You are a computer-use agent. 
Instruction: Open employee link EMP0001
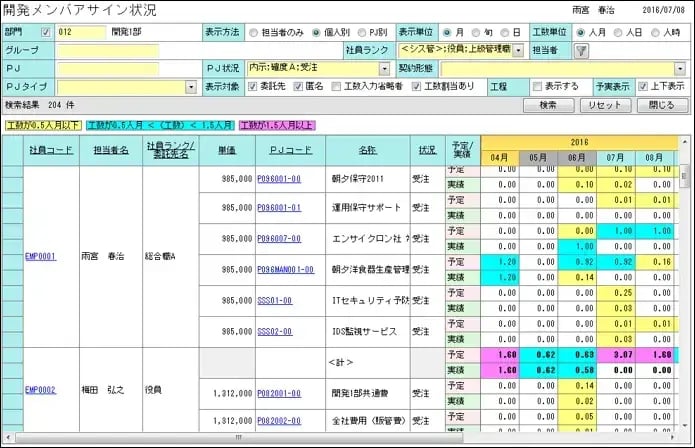point(40,256)
